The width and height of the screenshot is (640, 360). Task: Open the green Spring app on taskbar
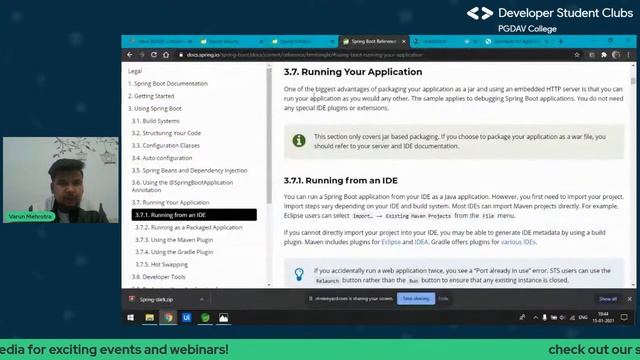[205, 318]
